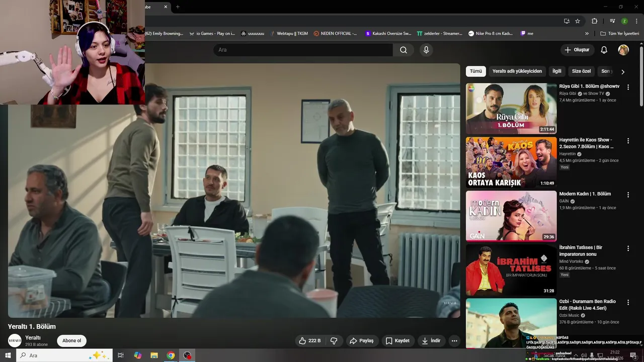This screenshot has width=644, height=362.
Task: Open Ozbi Duramam Ben Radio Edit thumbnail
Action: tap(511, 323)
